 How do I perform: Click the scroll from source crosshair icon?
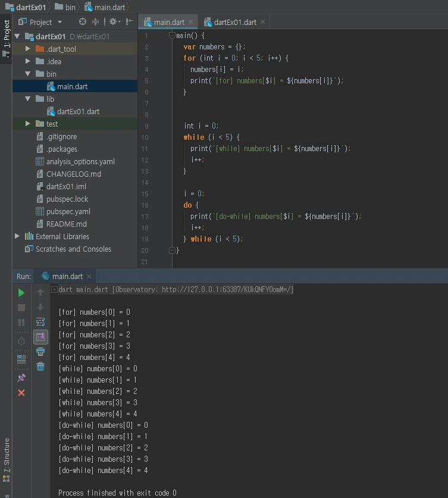(x=83, y=21)
